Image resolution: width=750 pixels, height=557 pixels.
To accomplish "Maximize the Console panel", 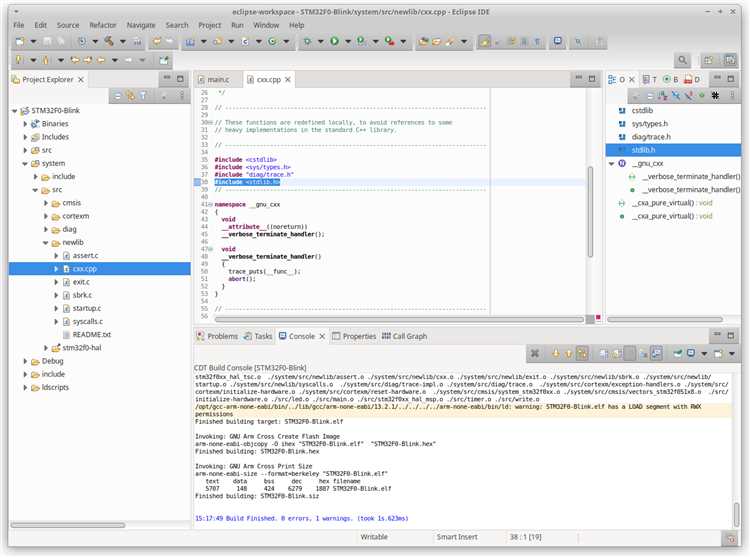I will coord(730,336).
